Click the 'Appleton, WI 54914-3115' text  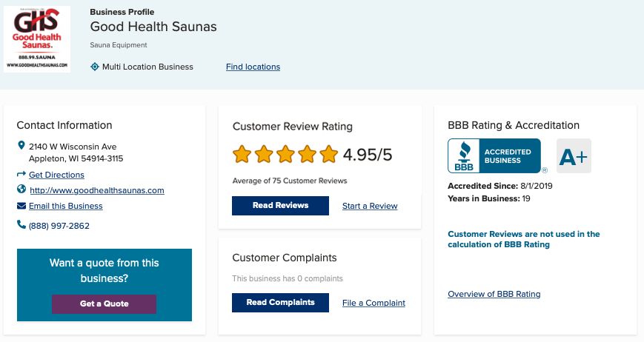point(76,158)
